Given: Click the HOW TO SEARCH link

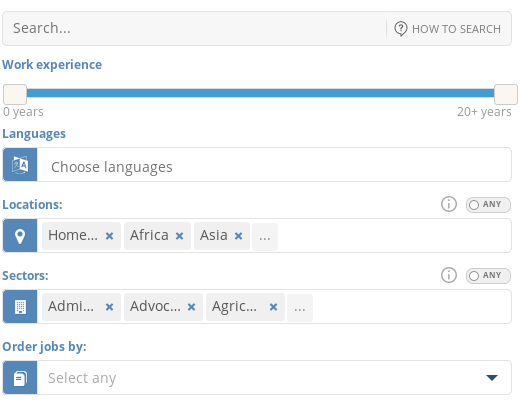Looking at the screenshot, I should pos(456,29).
